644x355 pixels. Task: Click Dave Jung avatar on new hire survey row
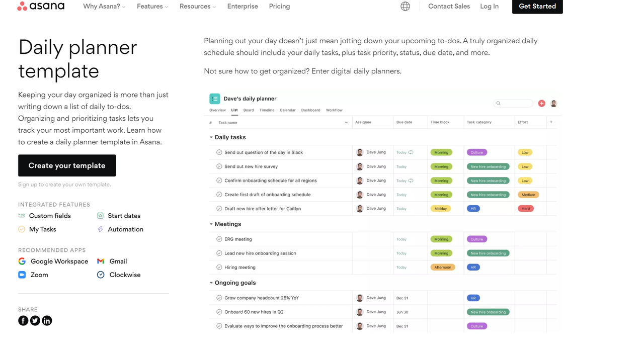click(360, 166)
